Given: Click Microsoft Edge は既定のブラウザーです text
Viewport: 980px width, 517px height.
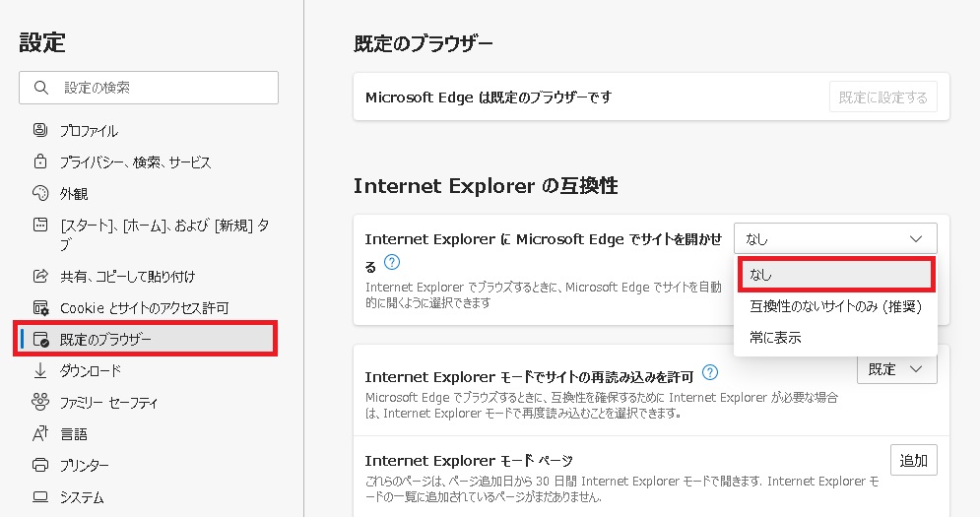Looking at the screenshot, I should pyautogui.click(x=489, y=97).
